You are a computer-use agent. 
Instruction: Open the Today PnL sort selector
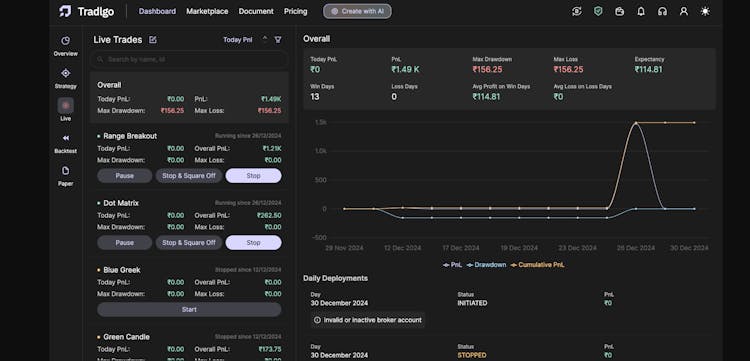(238, 40)
